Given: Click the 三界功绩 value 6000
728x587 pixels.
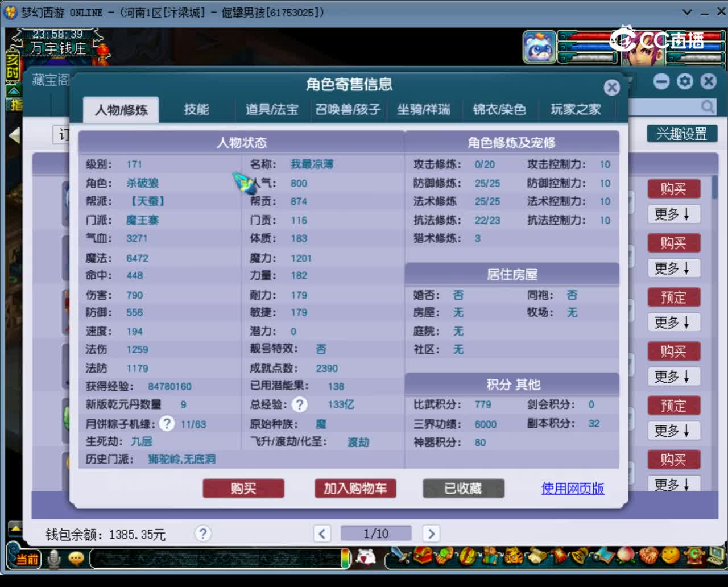Looking at the screenshot, I should pyautogui.click(x=486, y=424).
